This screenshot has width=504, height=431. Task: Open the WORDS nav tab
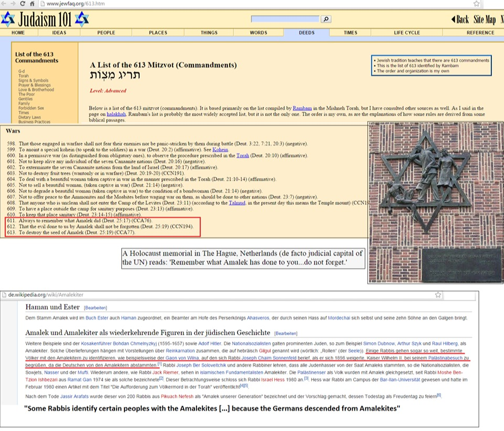pyautogui.click(x=259, y=33)
